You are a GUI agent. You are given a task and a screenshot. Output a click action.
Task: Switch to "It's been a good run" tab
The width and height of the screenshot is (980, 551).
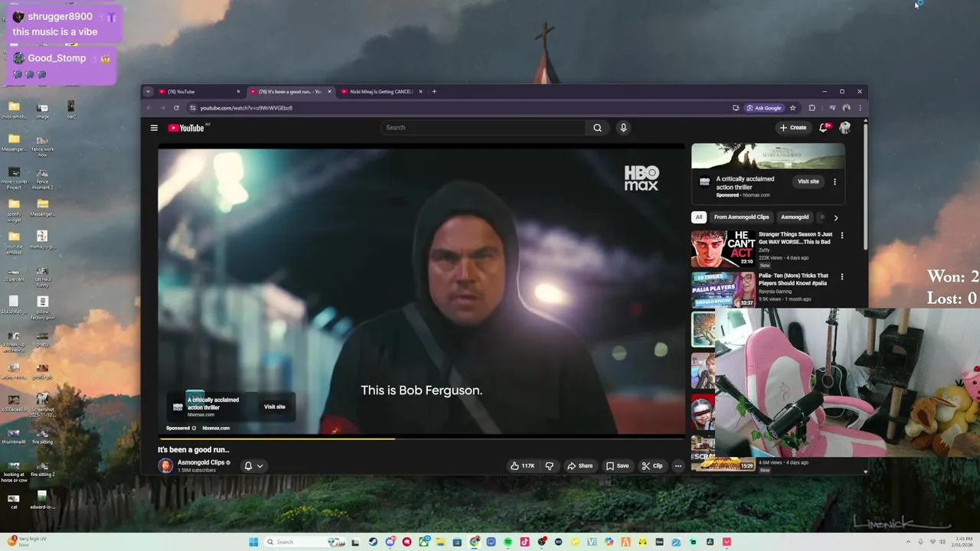(x=291, y=92)
